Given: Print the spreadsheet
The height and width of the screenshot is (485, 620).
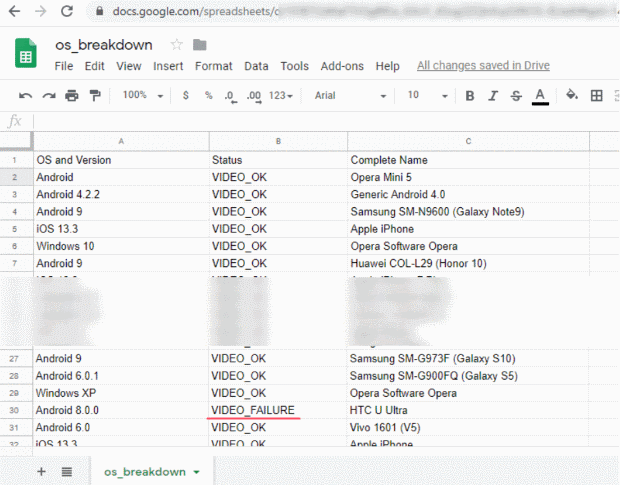Looking at the screenshot, I should (x=72, y=96).
